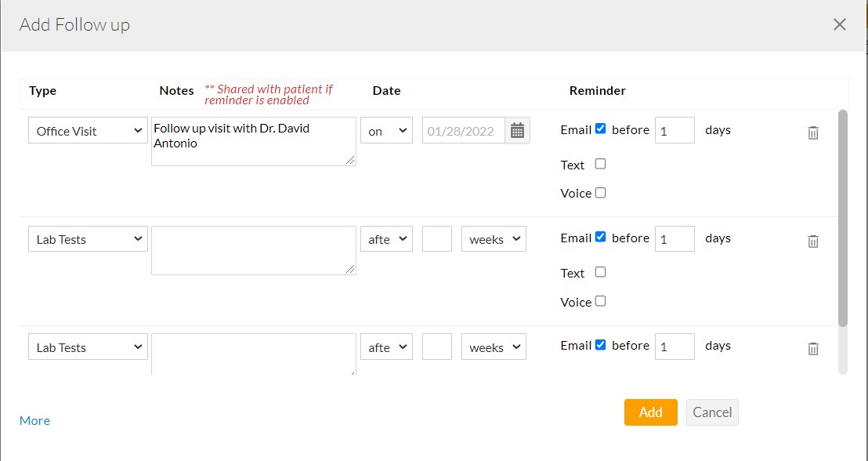Viewport: 868px width, 461px height.
Task: Click trash icon for second Lab Tests row
Action: pyautogui.click(x=813, y=241)
